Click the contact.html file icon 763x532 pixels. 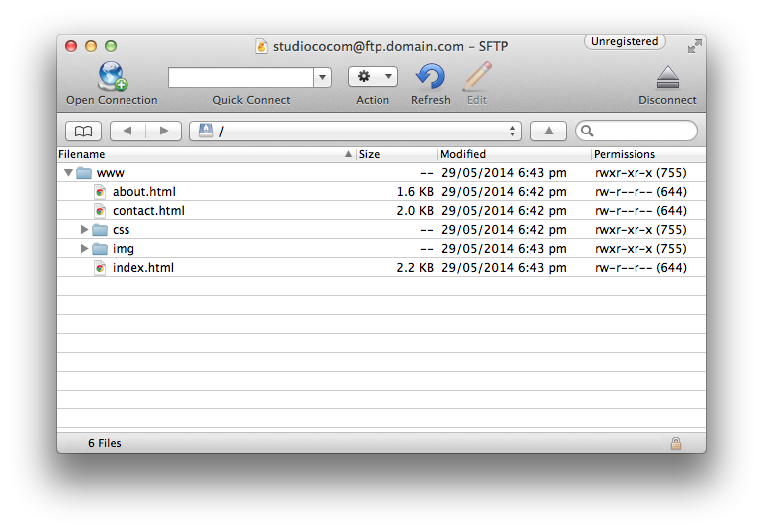click(100, 211)
